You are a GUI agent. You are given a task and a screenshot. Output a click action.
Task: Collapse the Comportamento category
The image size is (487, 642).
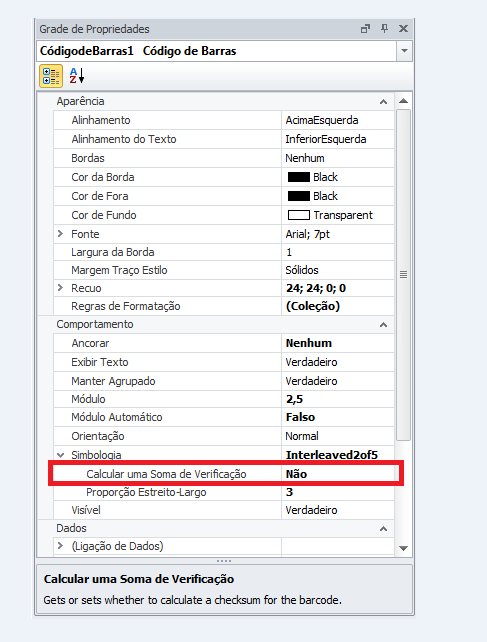(x=383, y=325)
